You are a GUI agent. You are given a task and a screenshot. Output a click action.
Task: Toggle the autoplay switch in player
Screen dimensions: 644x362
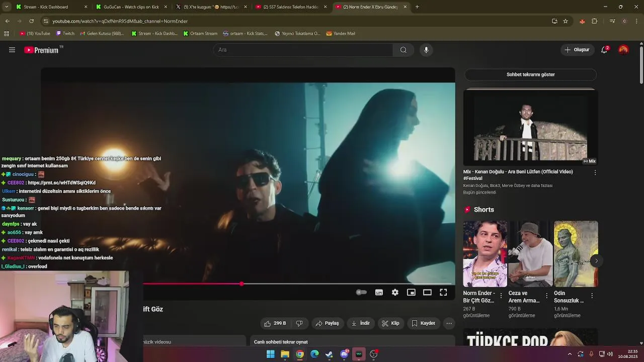click(x=361, y=292)
